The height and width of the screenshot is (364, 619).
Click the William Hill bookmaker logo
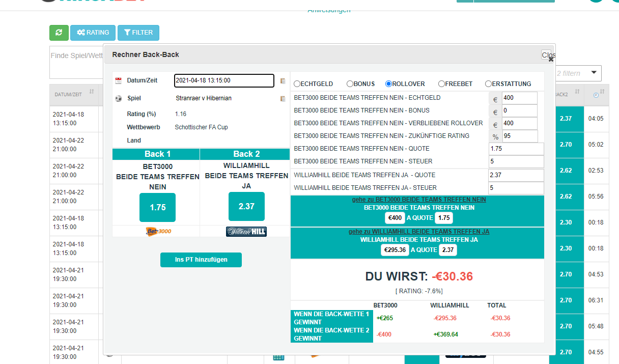click(x=246, y=232)
